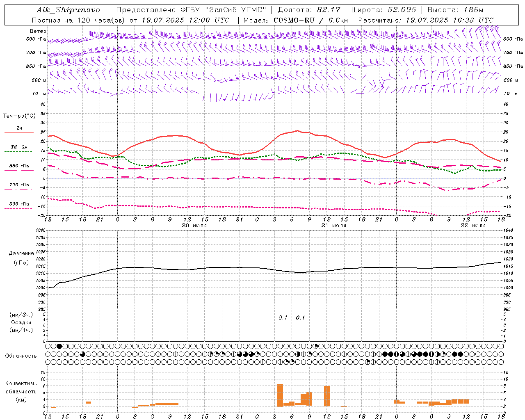Click the (гПа) pressure unit label
The width and height of the screenshot is (525, 420).
(x=21, y=263)
